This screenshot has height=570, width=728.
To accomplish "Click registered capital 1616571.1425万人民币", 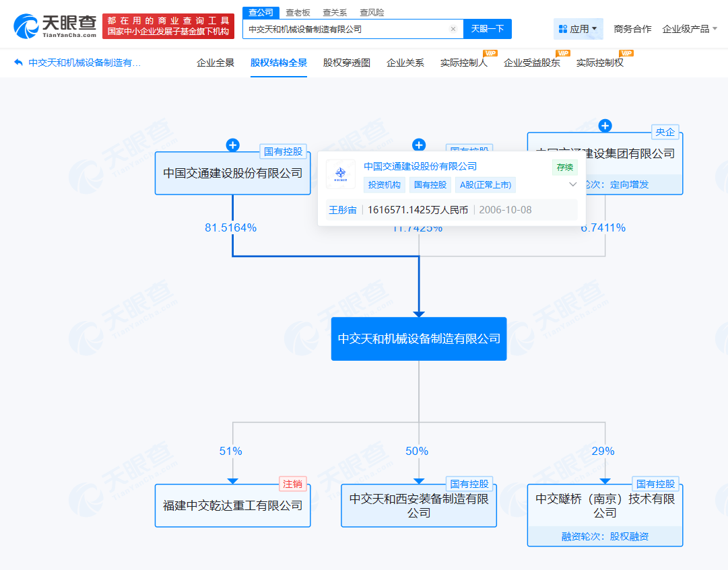I will pos(418,210).
